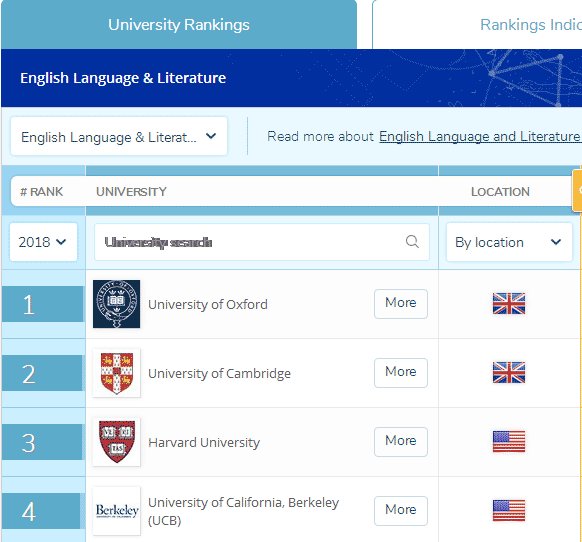Viewport: 582px width, 542px height.
Task: Click the orange arrow button beside LOCATION
Action: click(x=578, y=190)
